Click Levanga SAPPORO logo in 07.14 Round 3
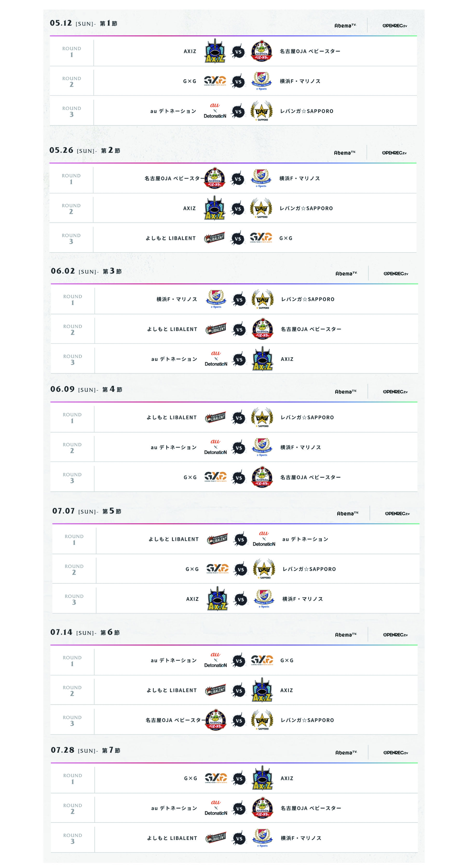Viewport: 468px width, 868px height. [x=262, y=720]
